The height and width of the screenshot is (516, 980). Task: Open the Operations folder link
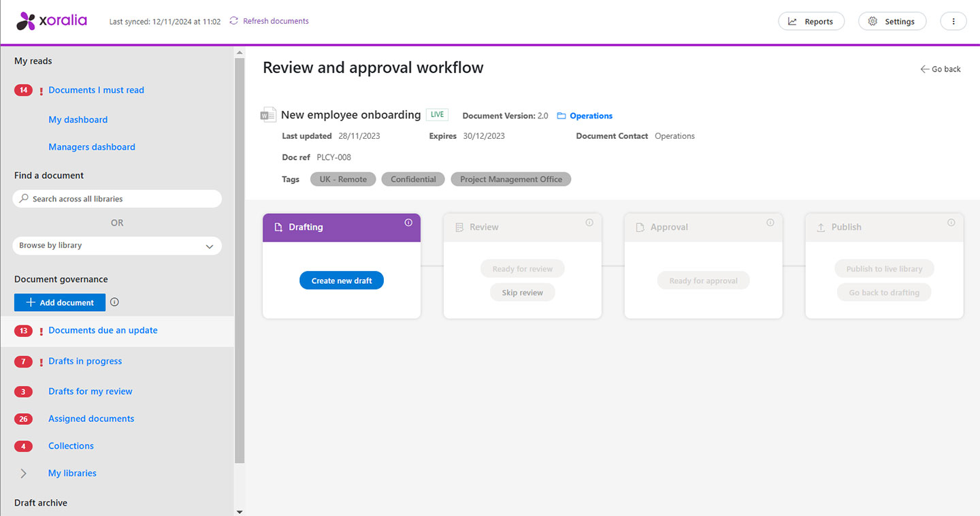click(x=591, y=116)
